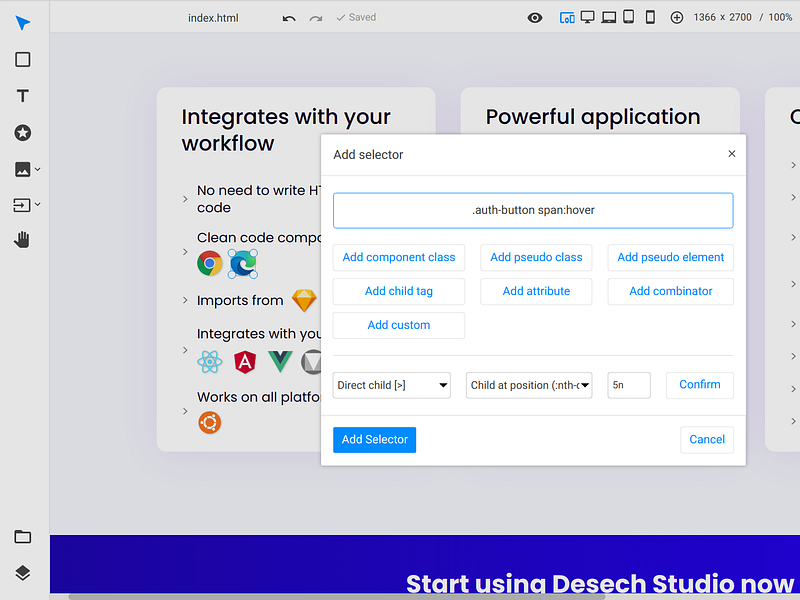This screenshot has height=600, width=800.
Task: Switch to mobile phone preview
Action: pos(650,17)
